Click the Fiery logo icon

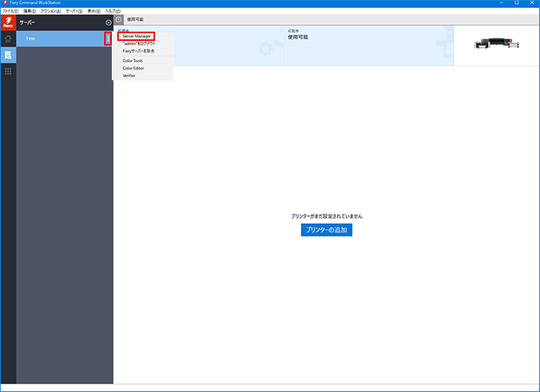click(8, 22)
